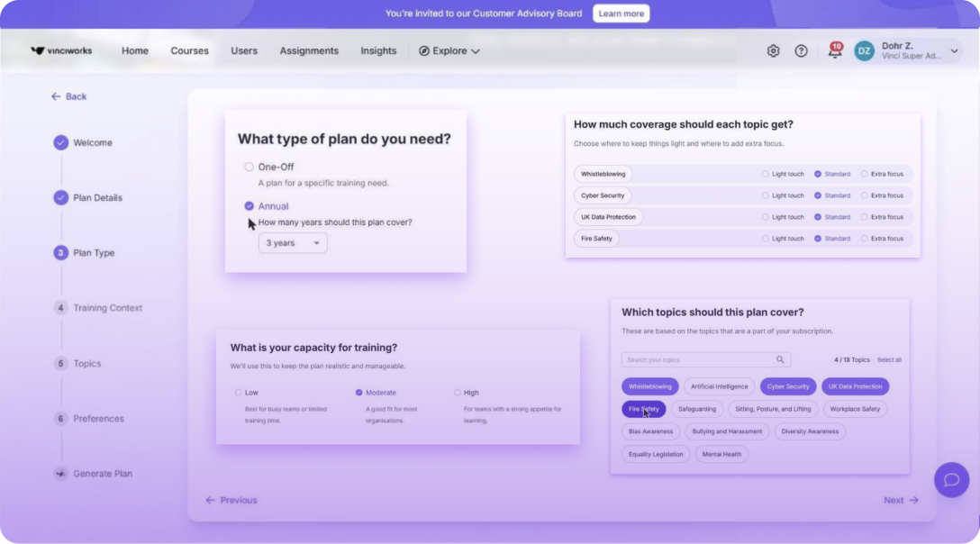Go to the Home tab
Viewport: 980px width, 544px height.
135,51
